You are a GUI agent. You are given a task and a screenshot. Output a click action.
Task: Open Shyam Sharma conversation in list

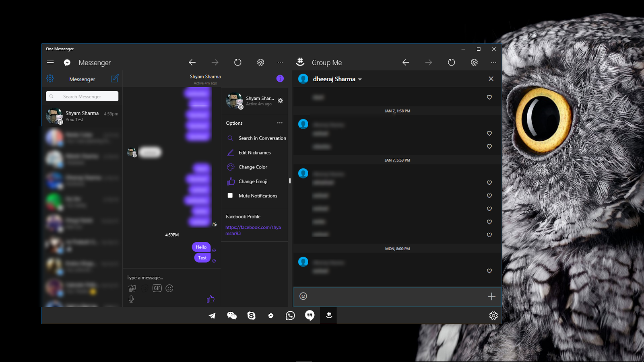click(82, 116)
